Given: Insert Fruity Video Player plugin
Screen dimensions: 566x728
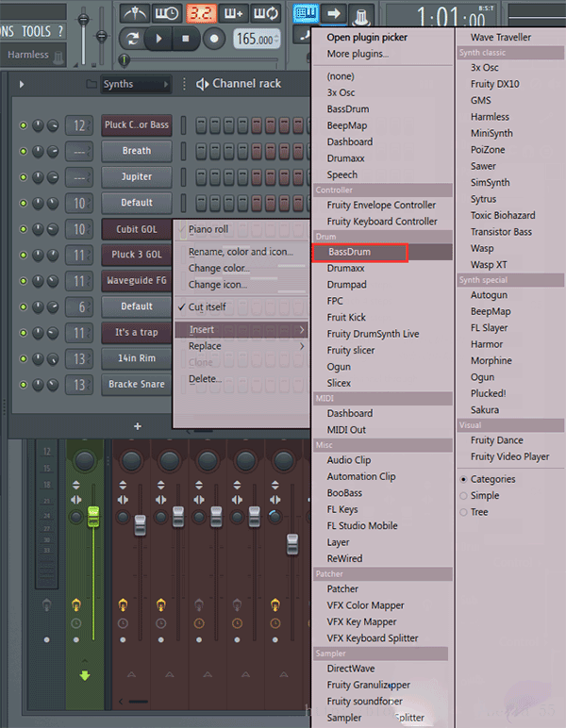Looking at the screenshot, I should coord(510,456).
